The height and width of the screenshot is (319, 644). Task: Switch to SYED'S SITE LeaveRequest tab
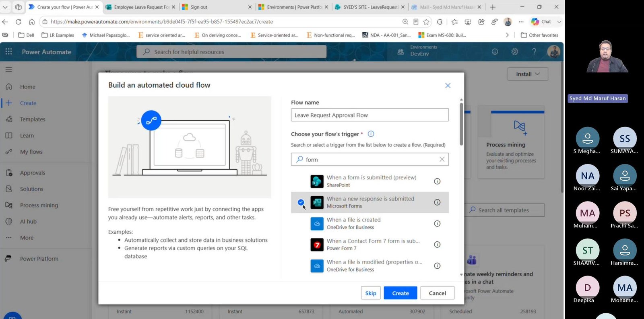[369, 7]
